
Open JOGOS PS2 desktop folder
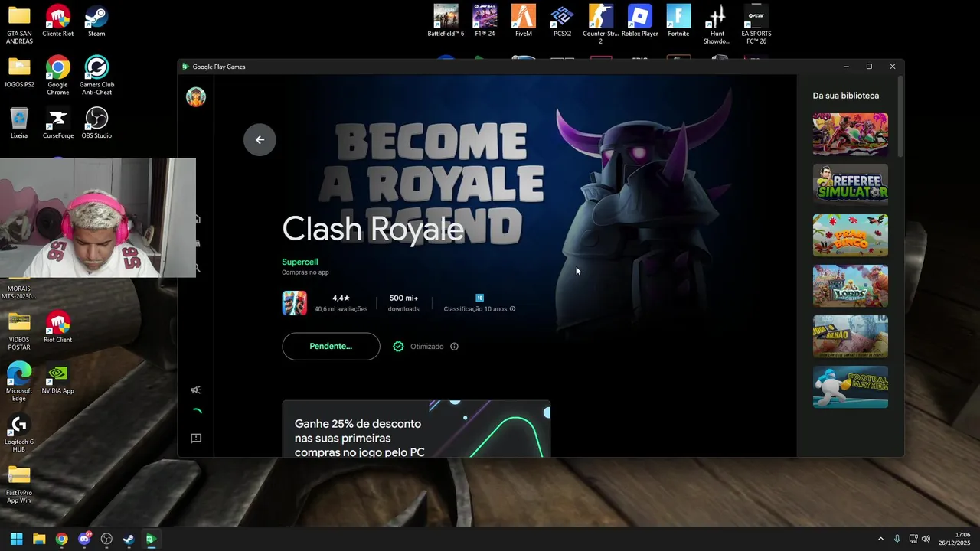[19, 73]
